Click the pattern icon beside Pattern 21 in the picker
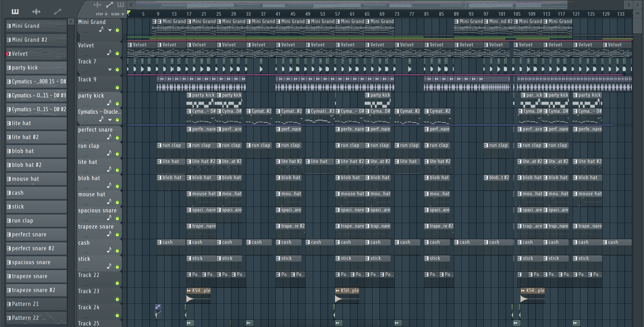Viewport: 644px width, 327px height. point(9,304)
